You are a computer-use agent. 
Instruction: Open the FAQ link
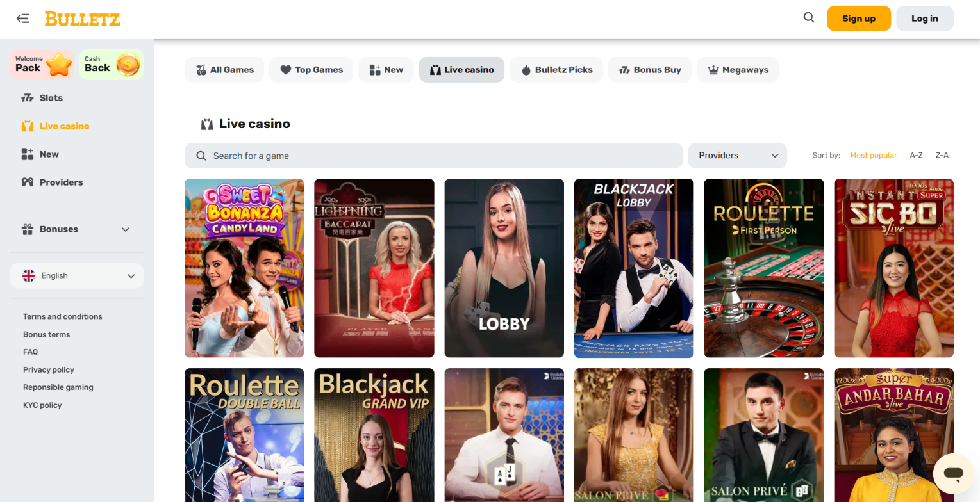coord(31,352)
